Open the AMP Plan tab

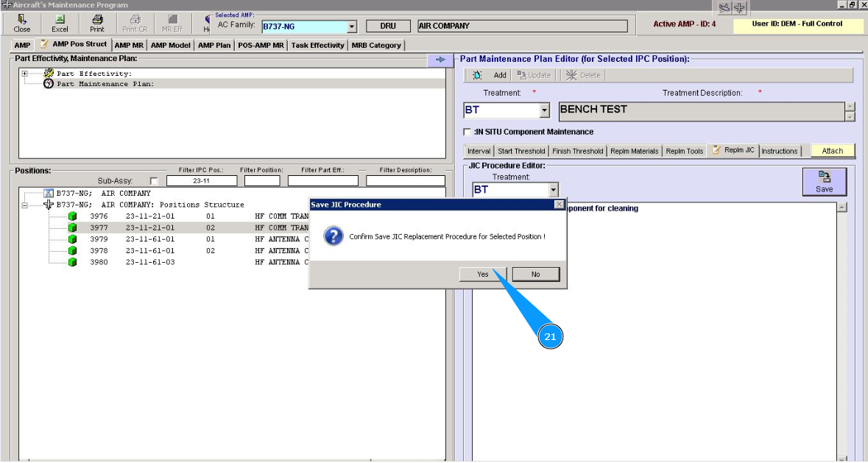click(x=214, y=46)
